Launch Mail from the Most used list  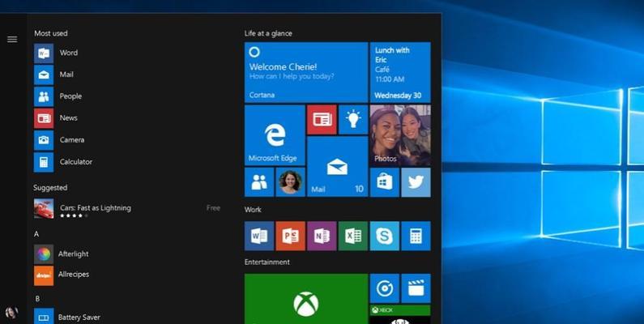(x=53, y=75)
